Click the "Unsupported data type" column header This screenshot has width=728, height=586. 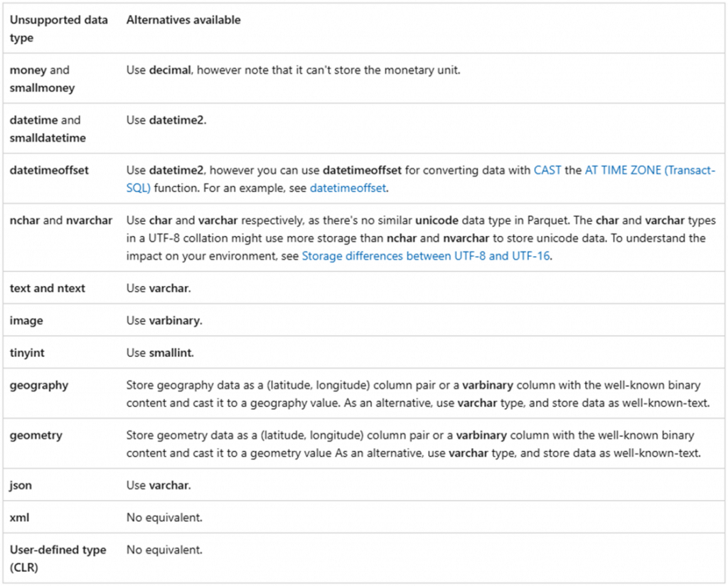click(x=59, y=29)
